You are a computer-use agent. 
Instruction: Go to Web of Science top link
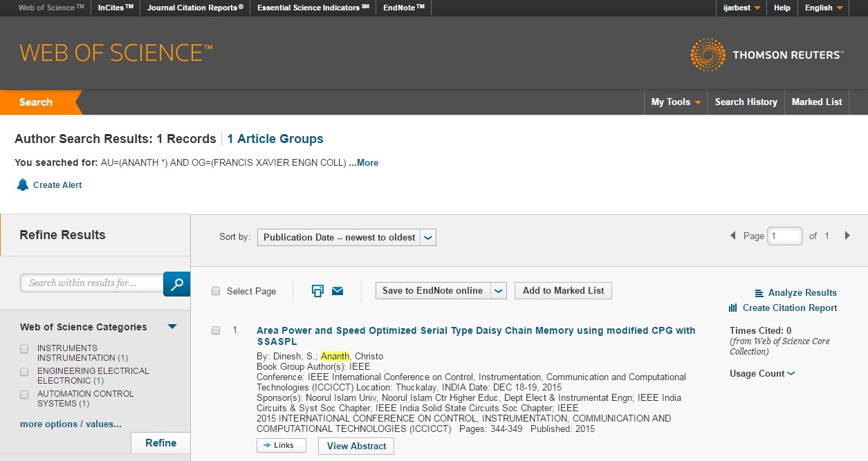[51, 8]
